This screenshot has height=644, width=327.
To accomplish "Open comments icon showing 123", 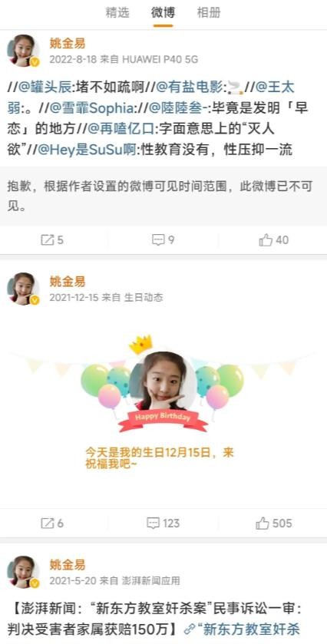I will pyautogui.click(x=154, y=523).
